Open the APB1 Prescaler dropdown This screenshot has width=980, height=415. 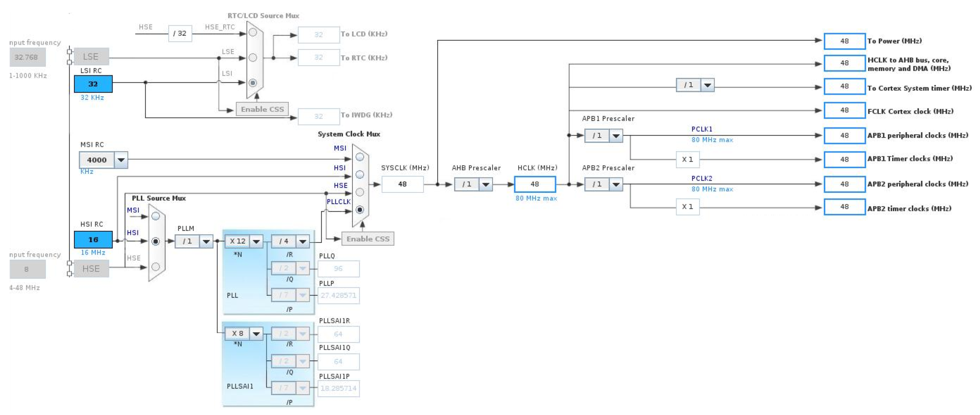tap(616, 135)
